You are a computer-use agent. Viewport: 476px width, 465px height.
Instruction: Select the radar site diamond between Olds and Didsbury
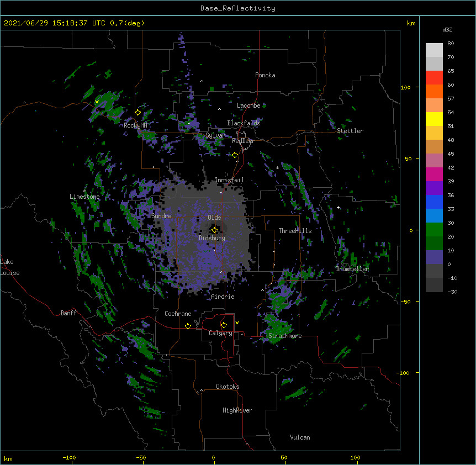coord(214,230)
